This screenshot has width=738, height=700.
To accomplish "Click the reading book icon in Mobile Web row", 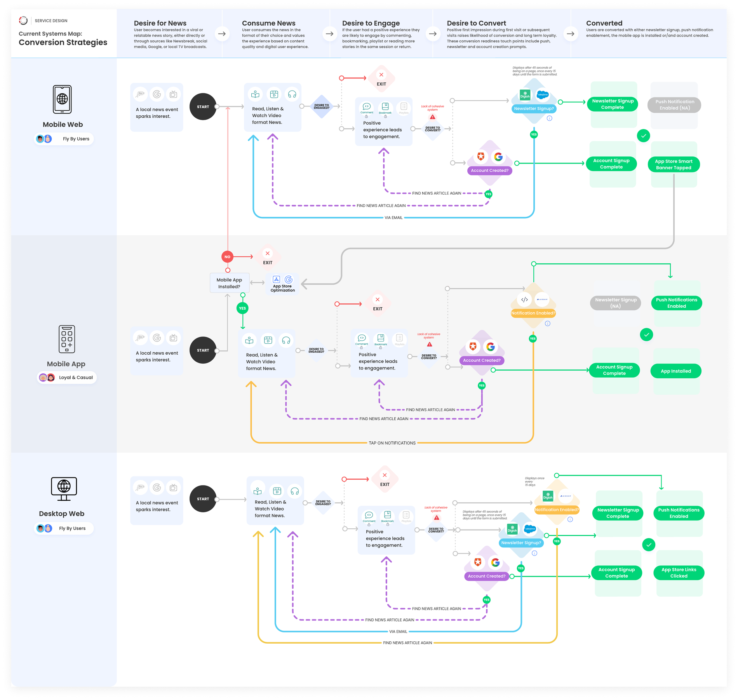I will click(x=255, y=94).
